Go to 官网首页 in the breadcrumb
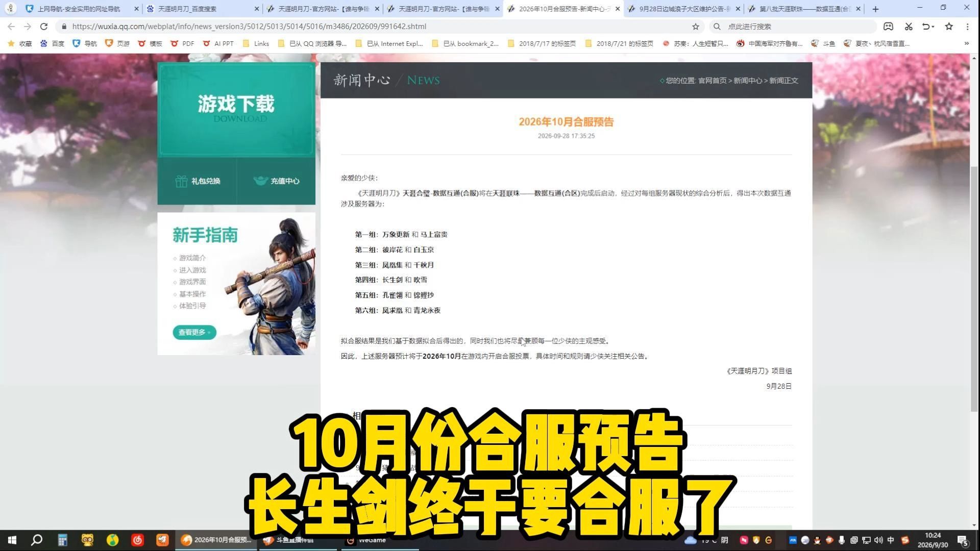The width and height of the screenshot is (980, 551). (712, 81)
